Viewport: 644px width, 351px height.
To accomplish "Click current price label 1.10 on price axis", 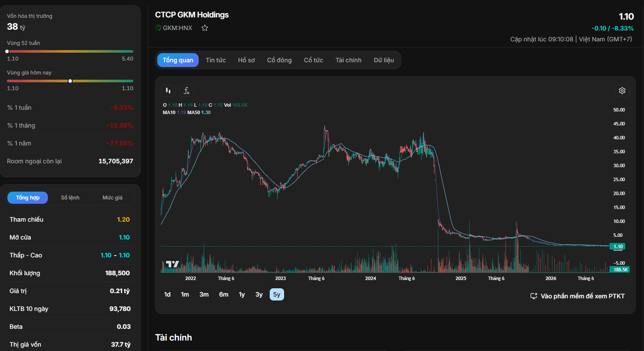I will (618, 246).
